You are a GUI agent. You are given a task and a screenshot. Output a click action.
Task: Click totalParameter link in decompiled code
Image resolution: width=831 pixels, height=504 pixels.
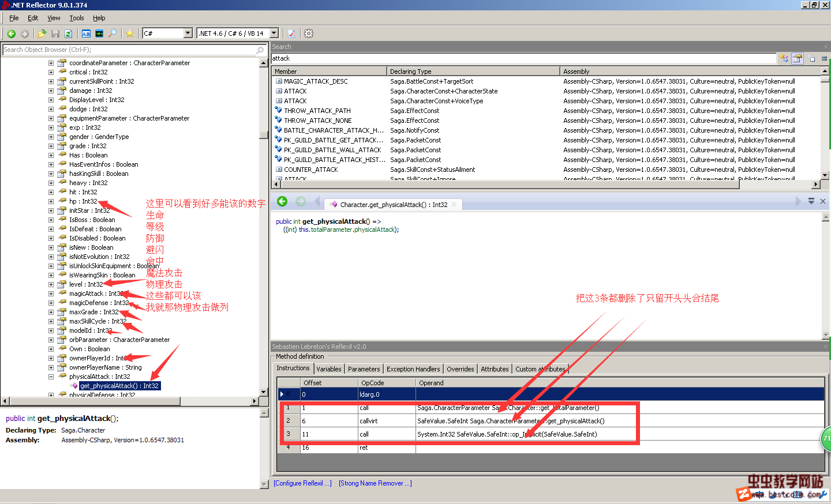tap(332, 230)
